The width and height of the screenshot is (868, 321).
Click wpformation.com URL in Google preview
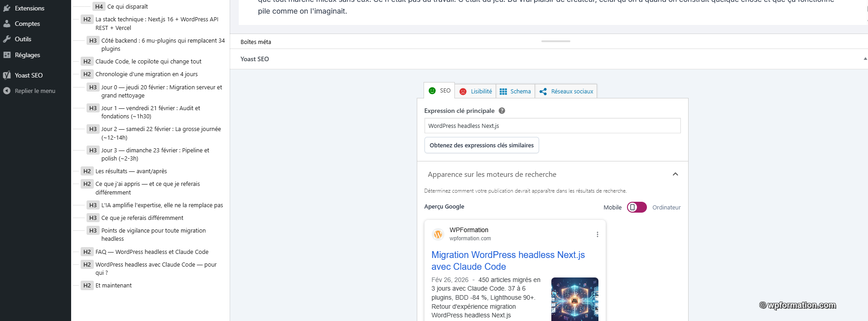pos(470,238)
